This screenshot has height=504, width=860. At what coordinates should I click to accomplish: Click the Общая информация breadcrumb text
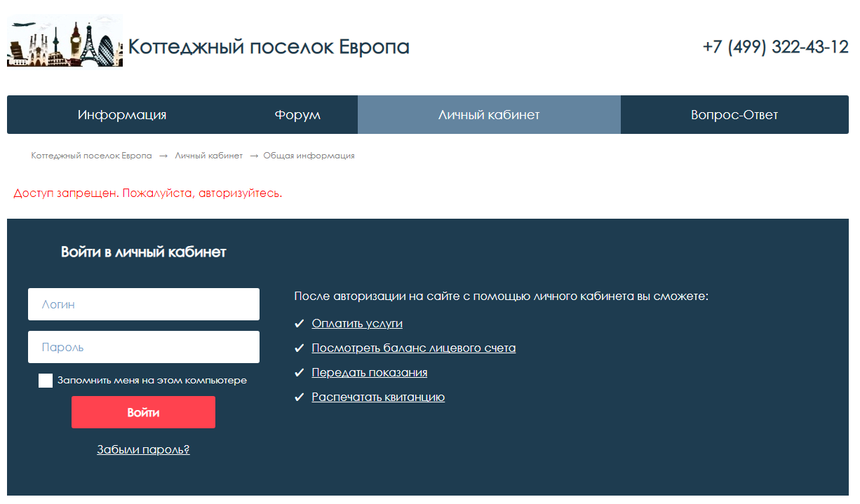pyautogui.click(x=309, y=156)
